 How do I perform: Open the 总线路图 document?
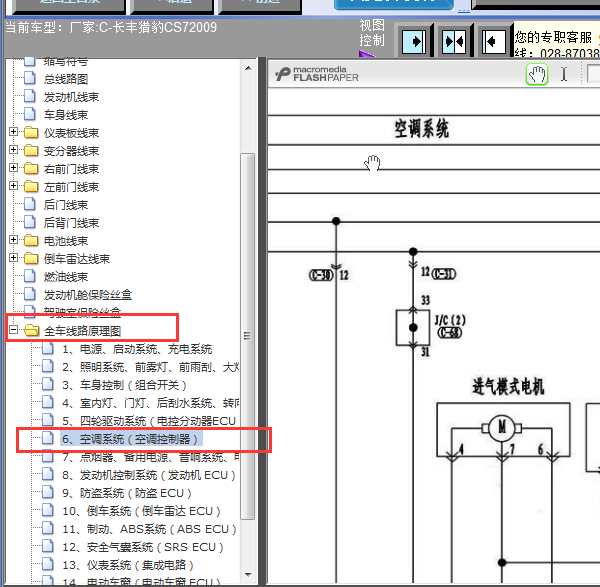66,79
